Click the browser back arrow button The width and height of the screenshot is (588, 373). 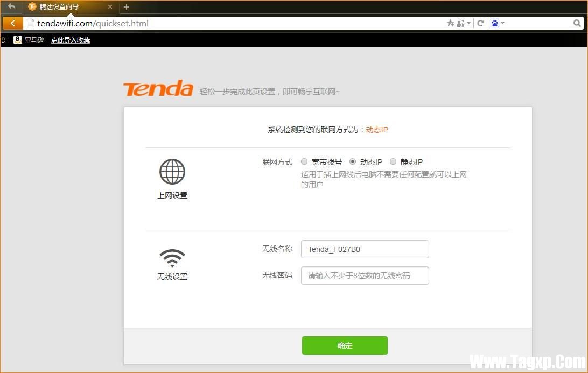(x=13, y=23)
